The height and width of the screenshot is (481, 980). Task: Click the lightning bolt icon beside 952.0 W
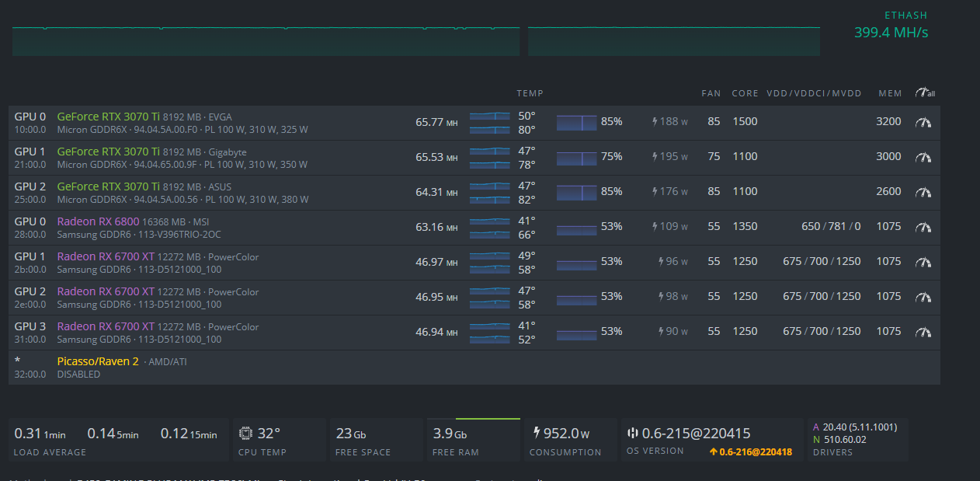(x=536, y=433)
